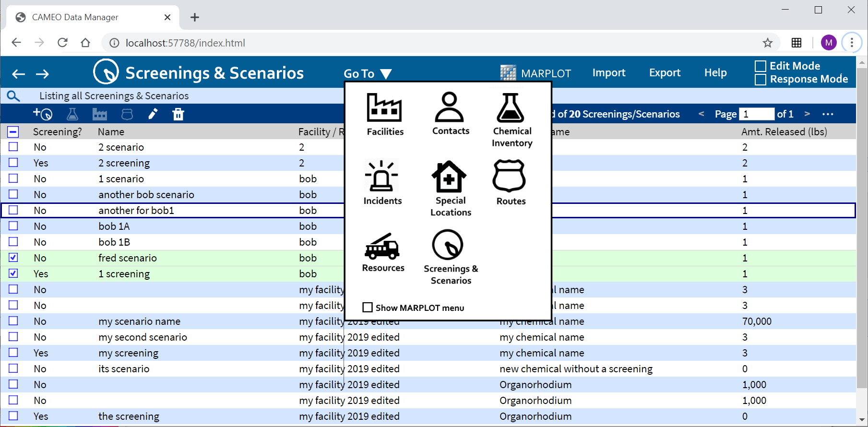Click the browser home button
Screen dimensions: 868x427
pyautogui.click(x=85, y=43)
